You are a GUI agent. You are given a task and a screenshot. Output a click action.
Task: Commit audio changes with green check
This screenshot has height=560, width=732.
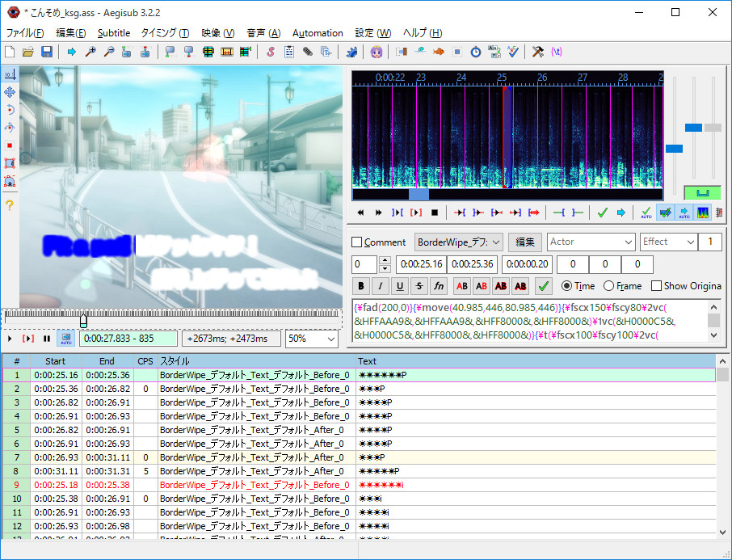coord(602,213)
